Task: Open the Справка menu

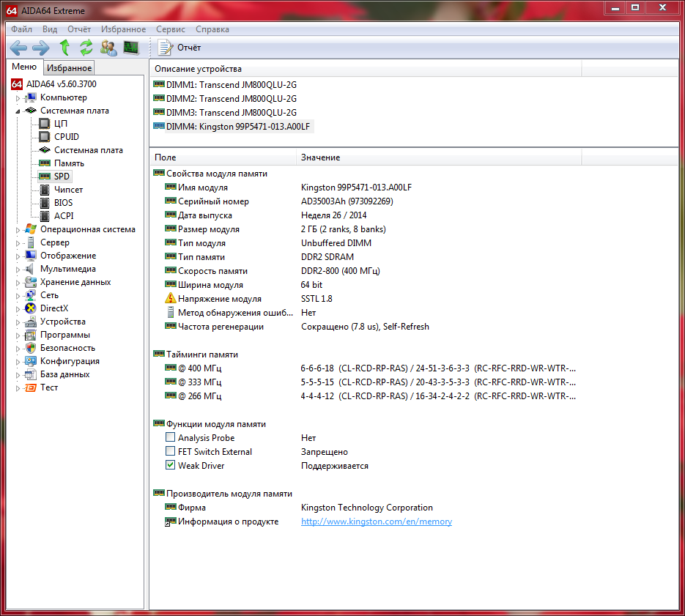Action: click(212, 29)
